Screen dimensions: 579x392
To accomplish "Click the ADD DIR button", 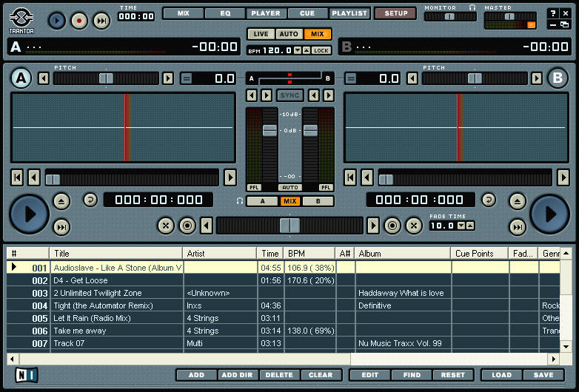I will pos(237,375).
